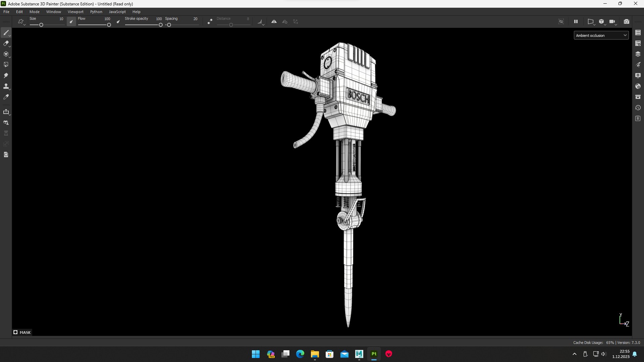Open symmetry settings gear icon
Viewport: 644px width, 362px height.
pos(285,21)
